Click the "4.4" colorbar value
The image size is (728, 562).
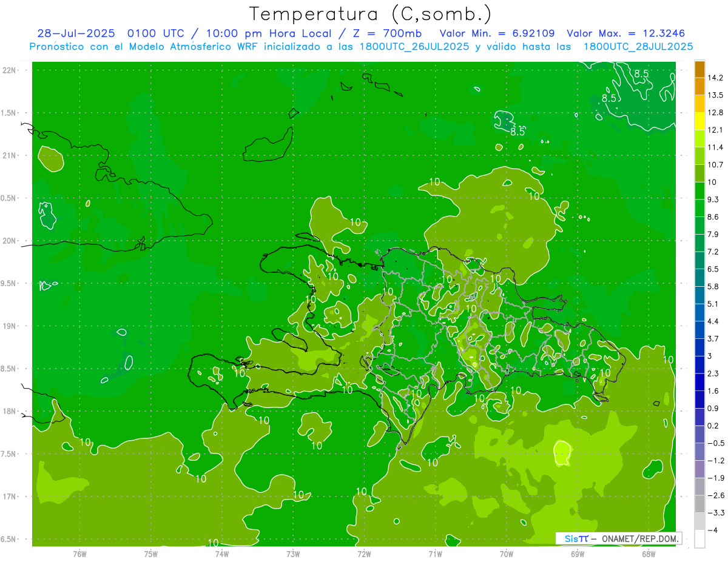713,321
